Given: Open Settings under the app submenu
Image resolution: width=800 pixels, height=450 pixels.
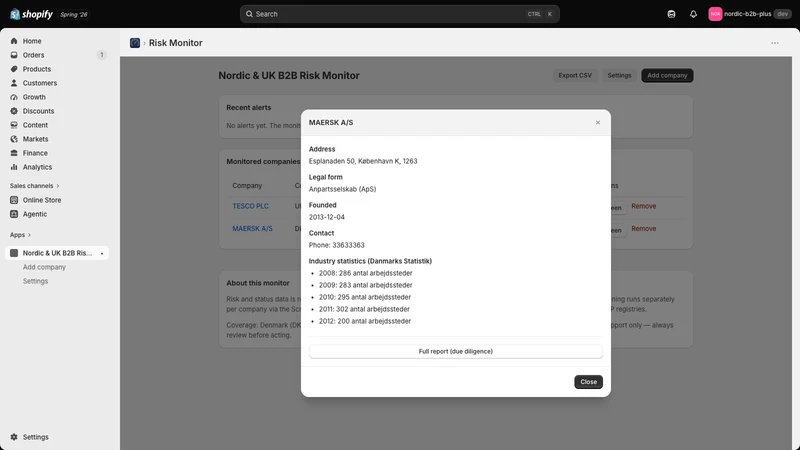Looking at the screenshot, I should point(35,281).
